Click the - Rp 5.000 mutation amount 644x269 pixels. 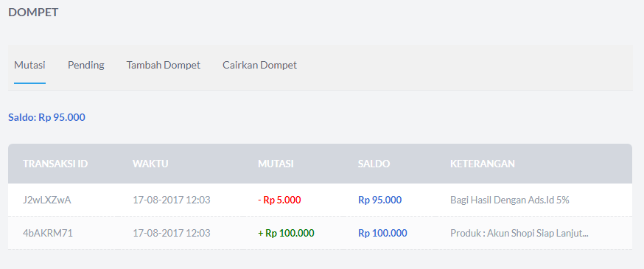click(x=279, y=200)
